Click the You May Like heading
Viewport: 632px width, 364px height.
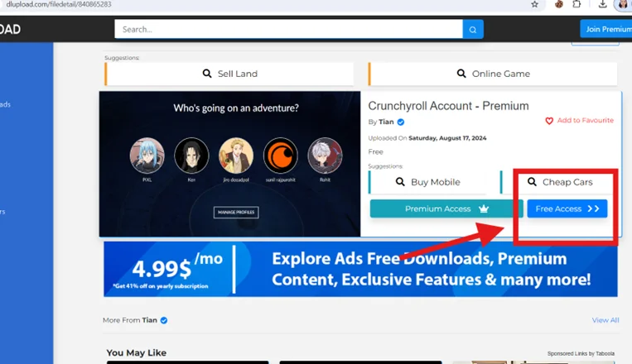(136, 352)
